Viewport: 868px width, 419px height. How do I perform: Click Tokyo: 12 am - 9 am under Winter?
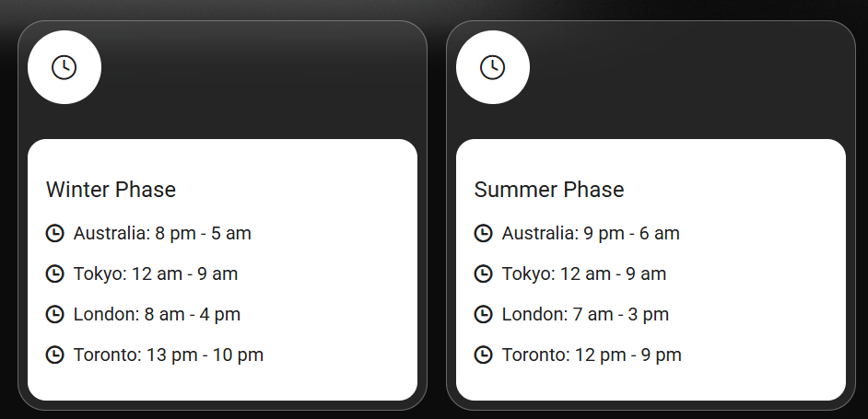coord(156,274)
